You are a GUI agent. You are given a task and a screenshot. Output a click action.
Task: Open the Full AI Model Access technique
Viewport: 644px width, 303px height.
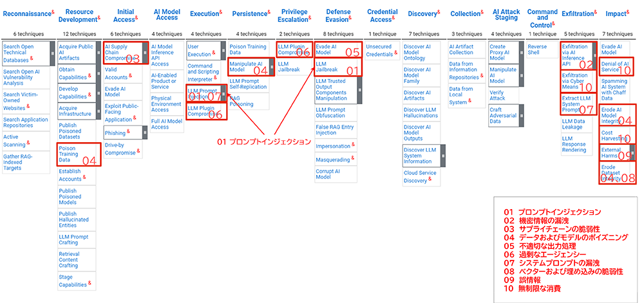(x=166, y=124)
